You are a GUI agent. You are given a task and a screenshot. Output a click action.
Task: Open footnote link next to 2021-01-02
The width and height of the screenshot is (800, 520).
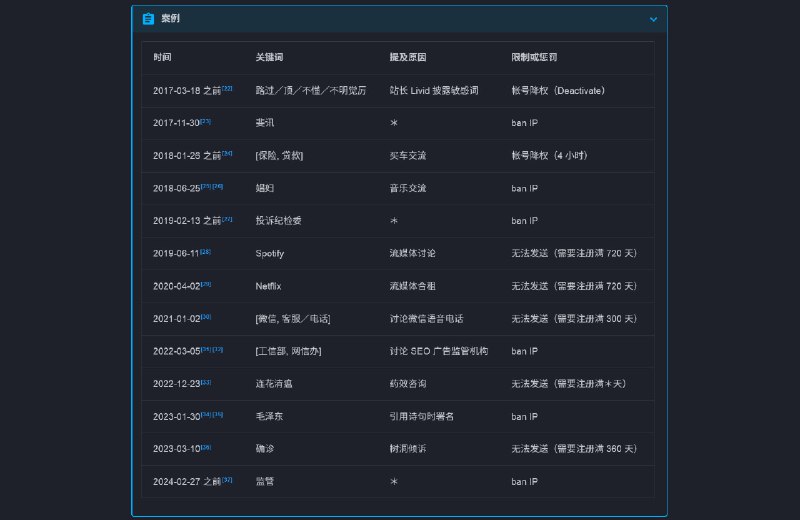pyautogui.click(x=206, y=316)
